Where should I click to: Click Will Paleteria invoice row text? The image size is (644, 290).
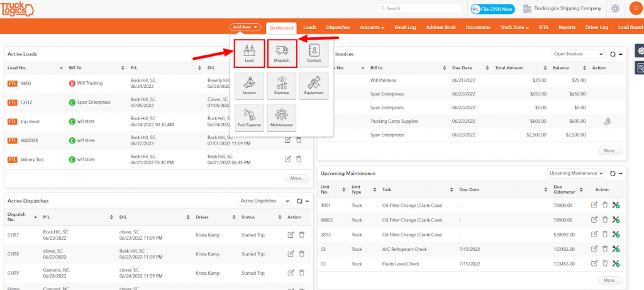coord(383,80)
